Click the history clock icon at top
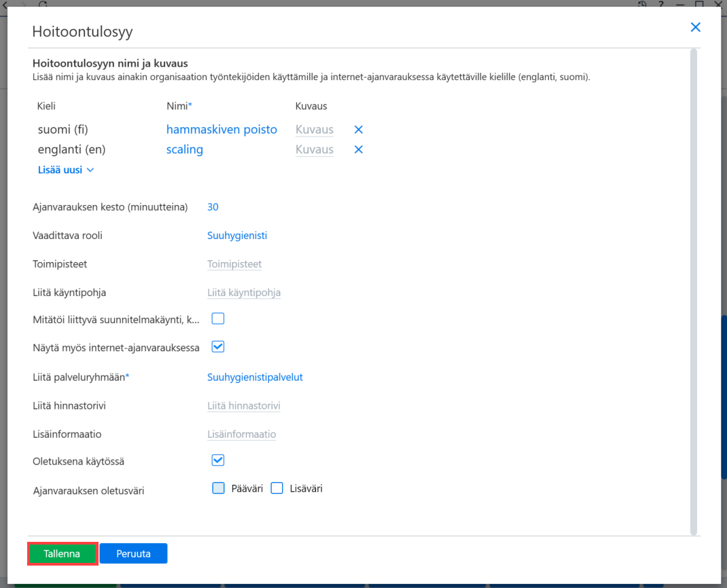Viewport: 727px width, 588px height. 642,3
